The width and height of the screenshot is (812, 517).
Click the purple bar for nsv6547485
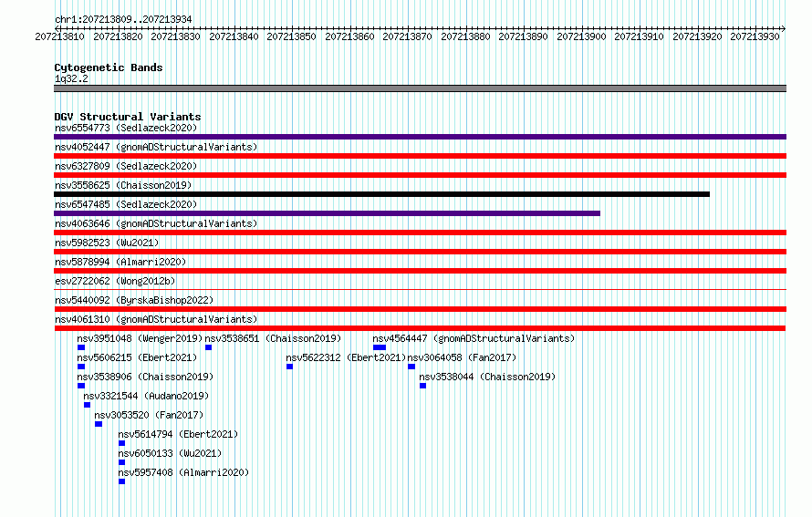pos(327,213)
